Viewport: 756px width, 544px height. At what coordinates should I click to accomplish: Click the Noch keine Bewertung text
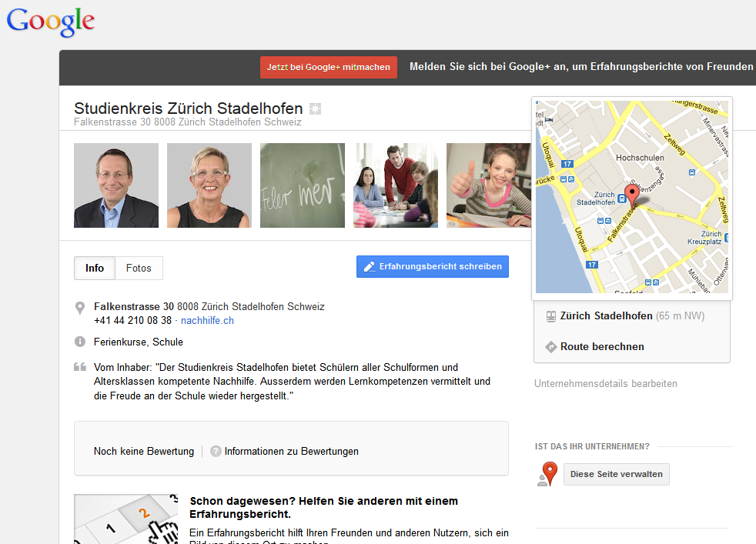click(144, 451)
